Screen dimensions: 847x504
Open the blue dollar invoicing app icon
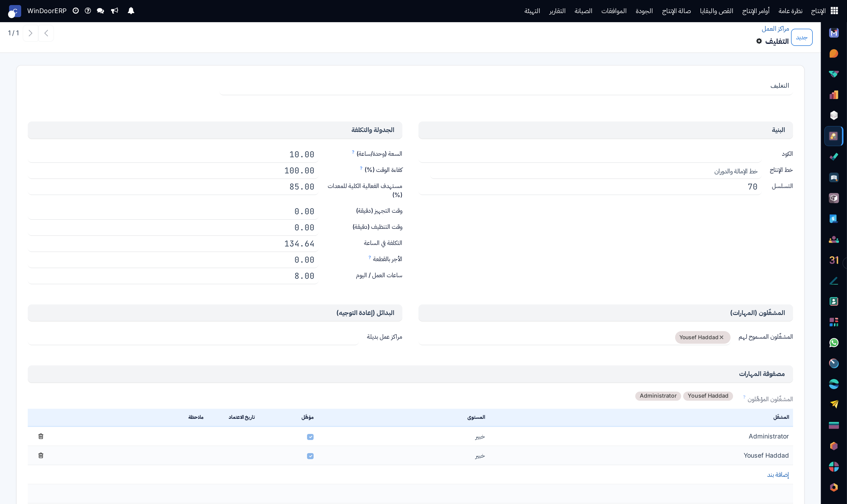coord(834,219)
